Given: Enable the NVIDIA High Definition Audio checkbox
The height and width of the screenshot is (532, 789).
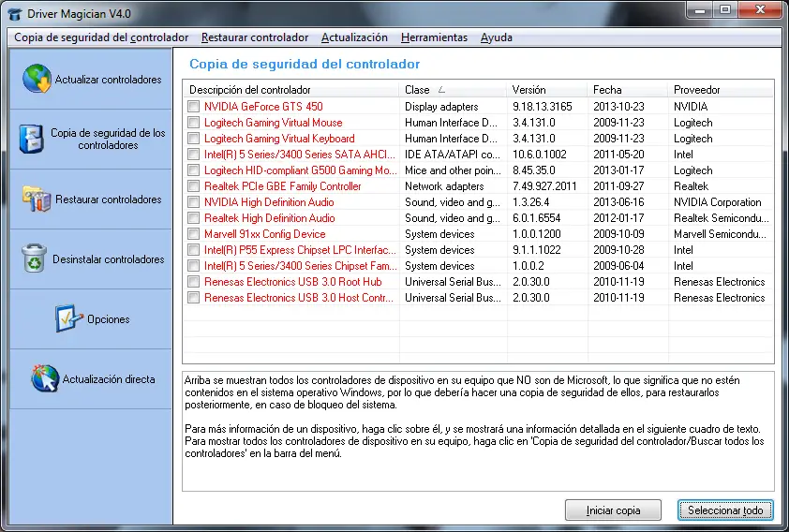Looking at the screenshot, I should point(193,202).
